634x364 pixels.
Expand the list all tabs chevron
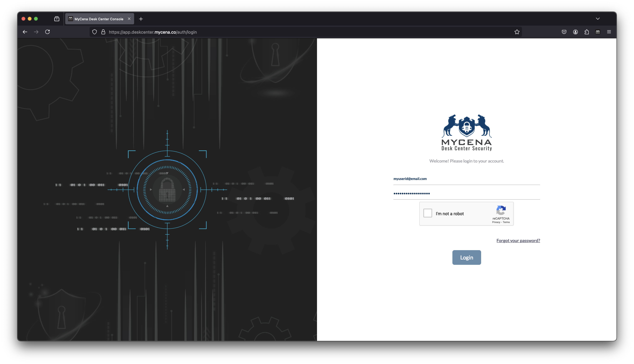597,19
